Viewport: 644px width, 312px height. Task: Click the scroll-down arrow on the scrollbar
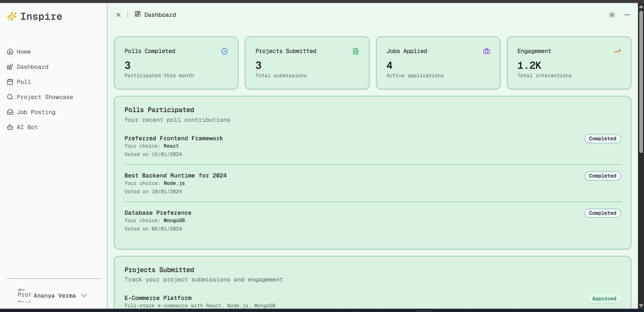pos(641,306)
